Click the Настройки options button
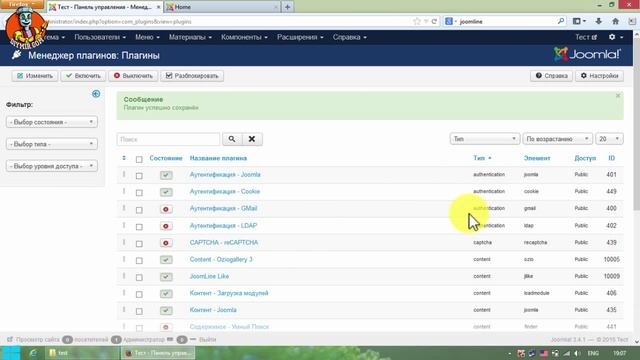The image size is (640, 360). click(600, 76)
